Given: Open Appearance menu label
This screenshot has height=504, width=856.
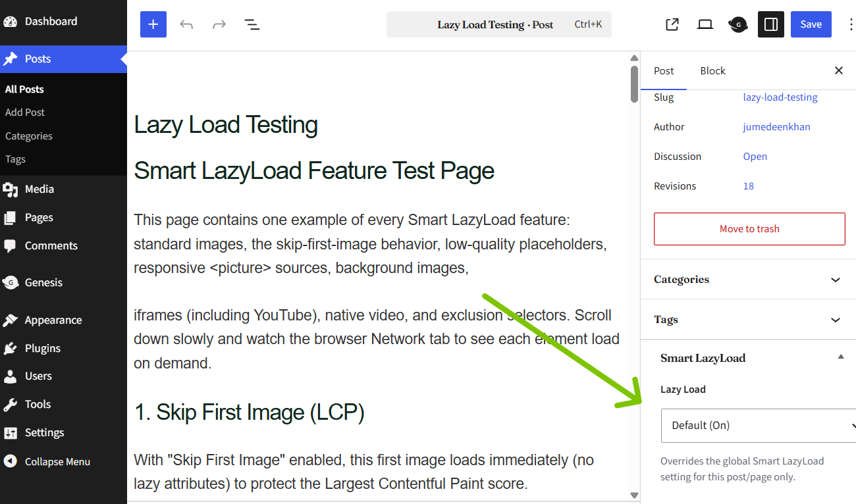Looking at the screenshot, I should point(53,320).
